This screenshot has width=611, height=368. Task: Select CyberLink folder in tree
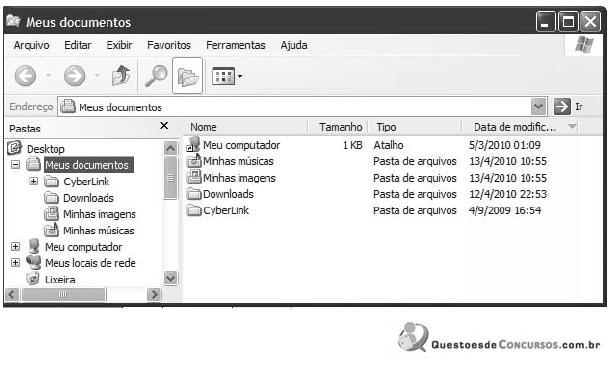point(86,182)
